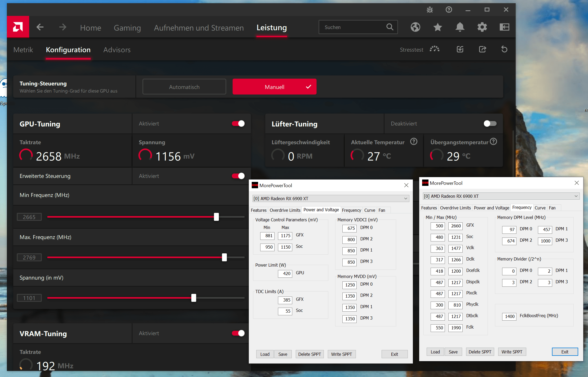Image resolution: width=588 pixels, height=377 pixels.
Task: Click the export tuning profile icon
Action: [482, 49]
